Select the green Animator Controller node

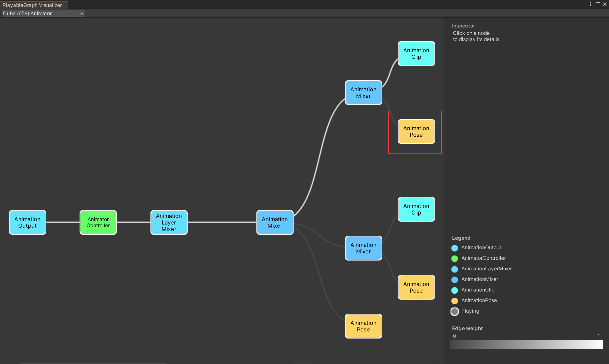tap(98, 222)
